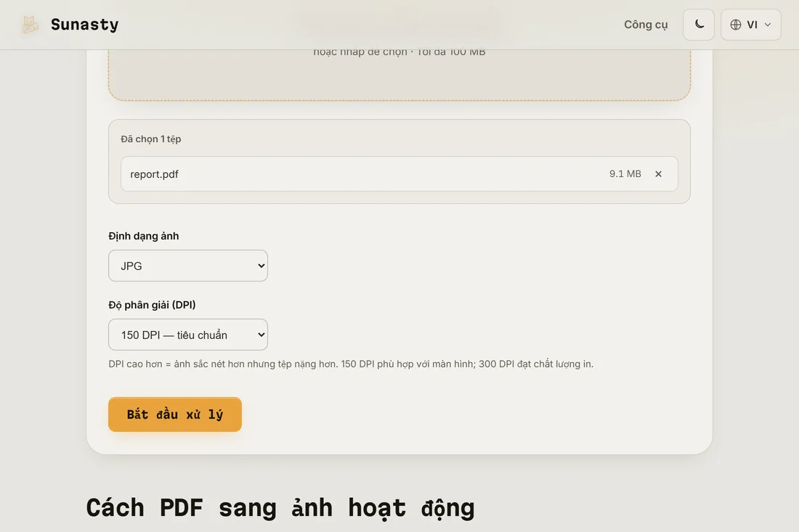Click the 9.1 MB file size
The height and width of the screenshot is (532, 799).
pos(625,174)
